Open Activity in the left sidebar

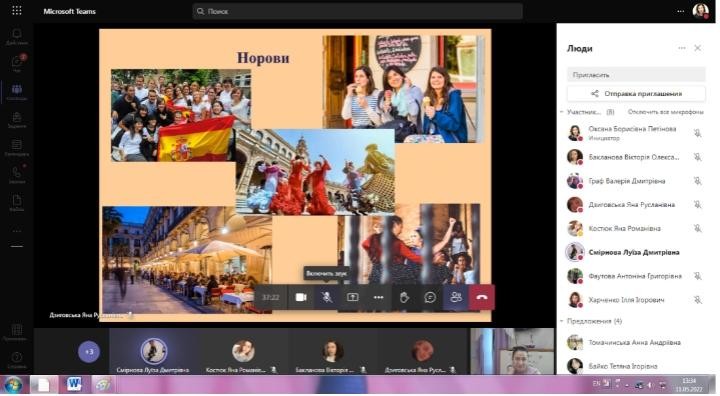(x=17, y=37)
